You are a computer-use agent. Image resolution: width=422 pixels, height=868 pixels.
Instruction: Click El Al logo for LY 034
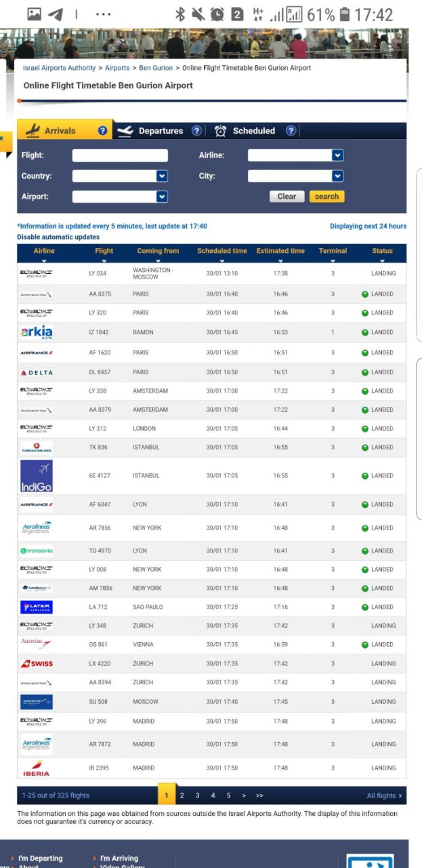(x=37, y=273)
